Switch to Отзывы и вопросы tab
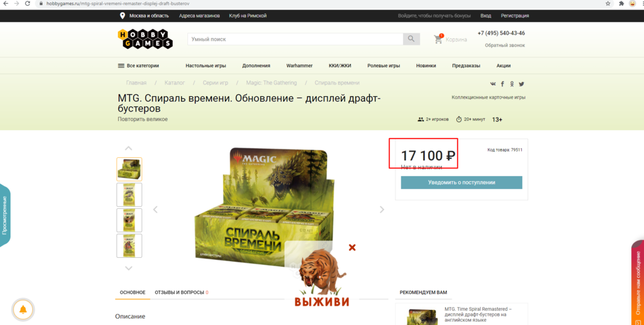This screenshot has height=325, width=644. [182, 293]
